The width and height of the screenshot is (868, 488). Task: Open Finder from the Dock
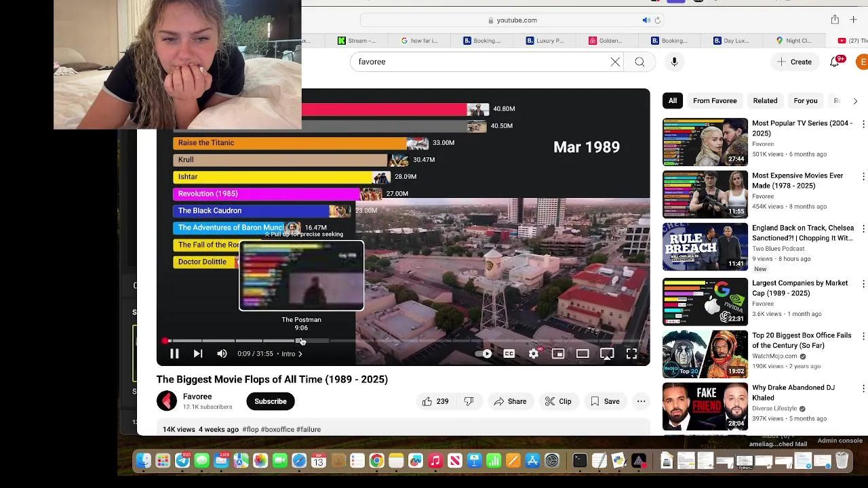[143, 461]
